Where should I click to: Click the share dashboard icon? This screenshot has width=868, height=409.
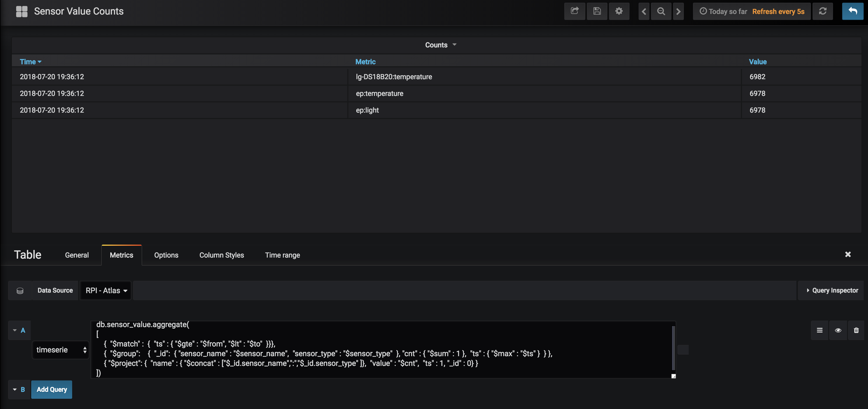coord(575,11)
